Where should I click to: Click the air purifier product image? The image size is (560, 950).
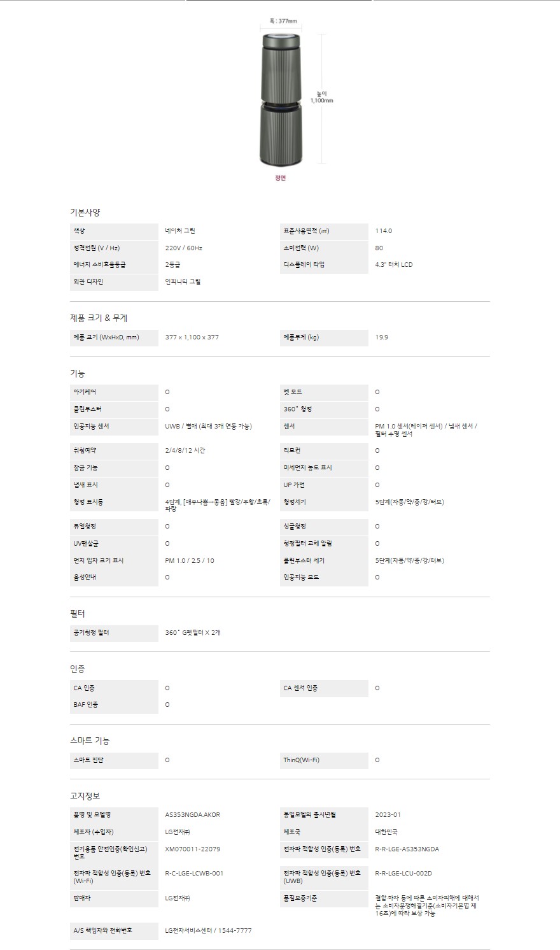[x=280, y=99]
